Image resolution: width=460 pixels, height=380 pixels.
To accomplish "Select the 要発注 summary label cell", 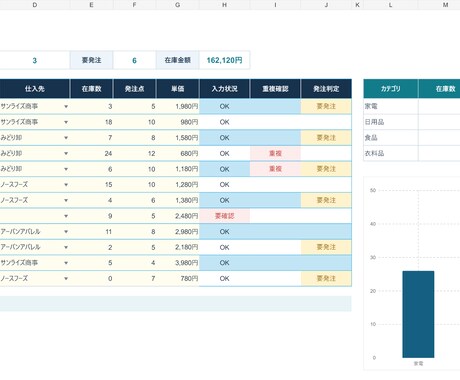I will 91,60.
